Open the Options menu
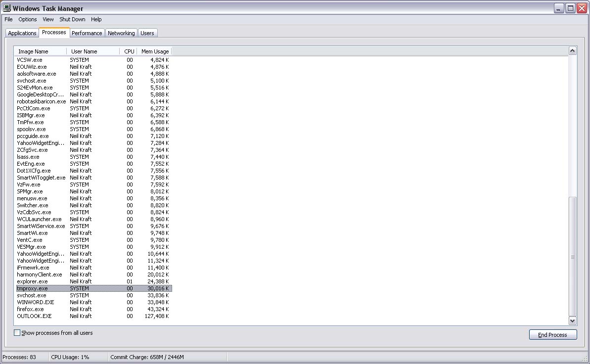The width and height of the screenshot is (590, 364). 28,19
